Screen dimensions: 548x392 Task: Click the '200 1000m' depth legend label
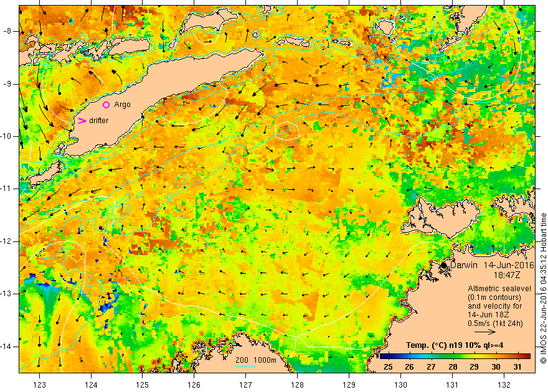click(x=256, y=360)
